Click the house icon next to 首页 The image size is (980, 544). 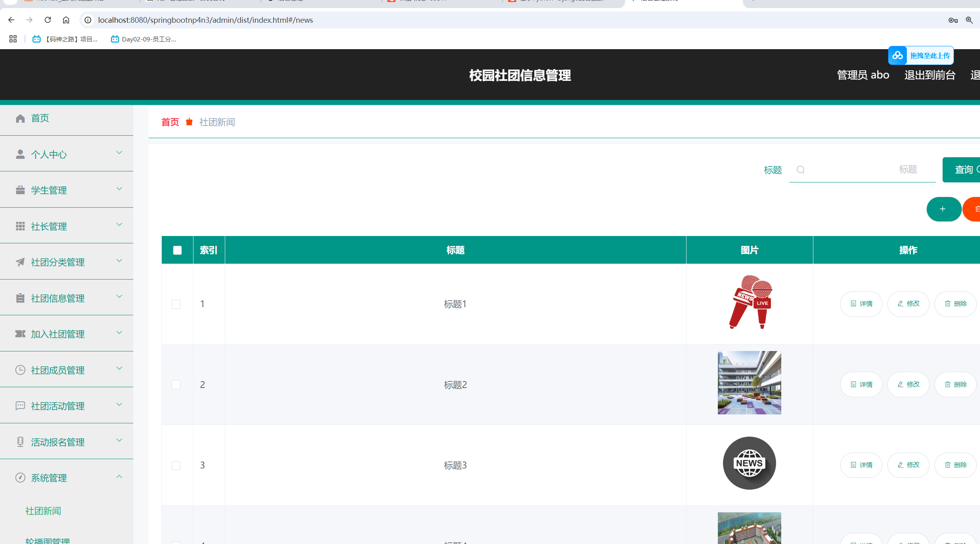tap(20, 118)
